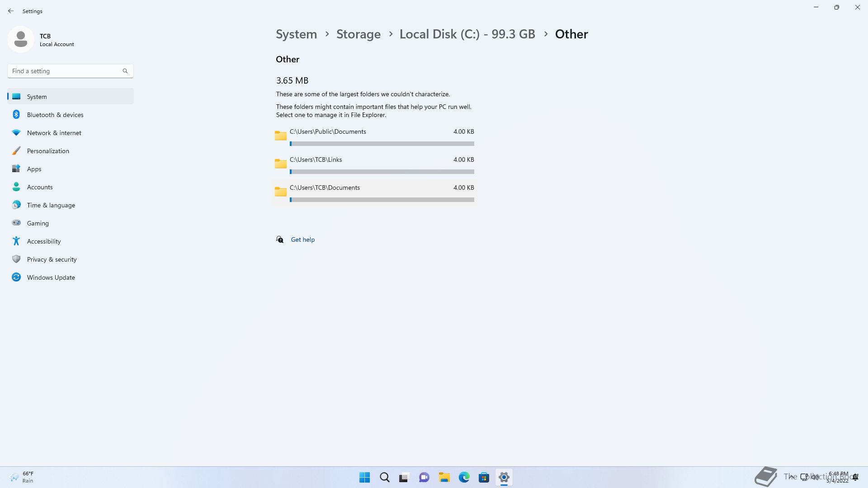
Task: Click usage bar under Public\Documents
Action: pos(382,144)
